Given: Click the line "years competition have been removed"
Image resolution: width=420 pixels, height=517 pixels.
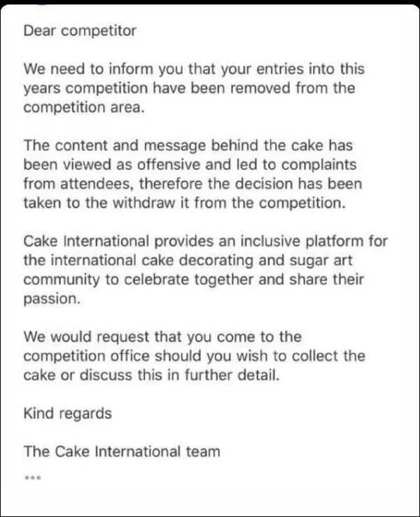Looking at the screenshot, I should click(189, 89).
